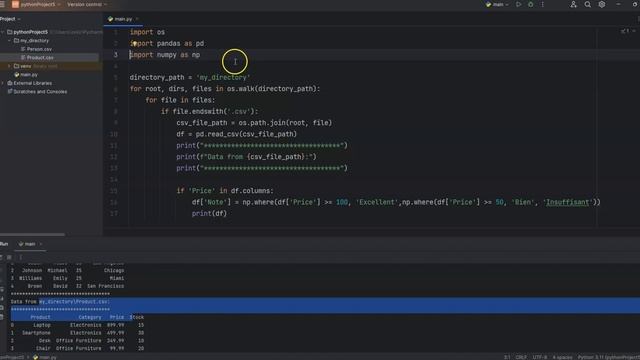Click the project tree horizontal scrollbar

(x=32, y=234)
